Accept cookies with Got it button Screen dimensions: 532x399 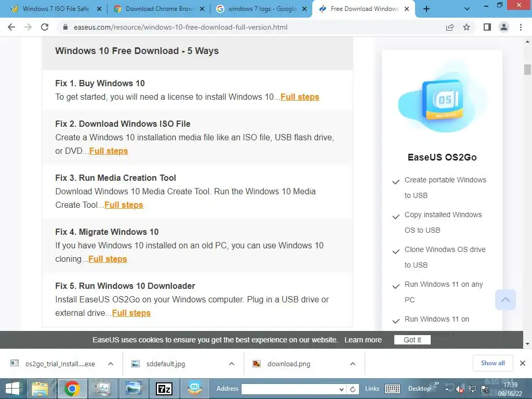tap(412, 340)
